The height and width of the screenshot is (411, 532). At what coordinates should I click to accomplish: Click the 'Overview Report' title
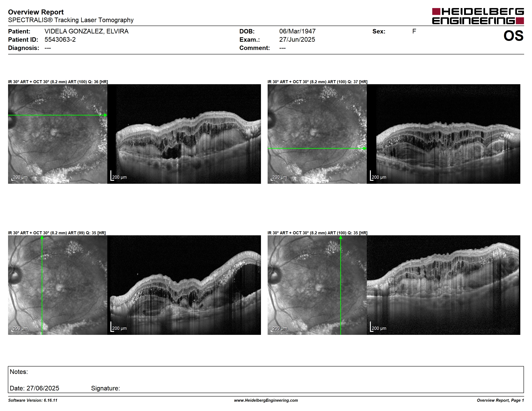36,12
